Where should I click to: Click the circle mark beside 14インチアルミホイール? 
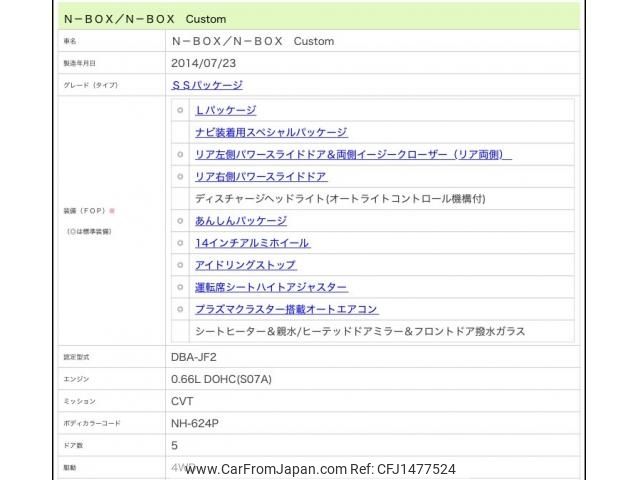pos(180,243)
